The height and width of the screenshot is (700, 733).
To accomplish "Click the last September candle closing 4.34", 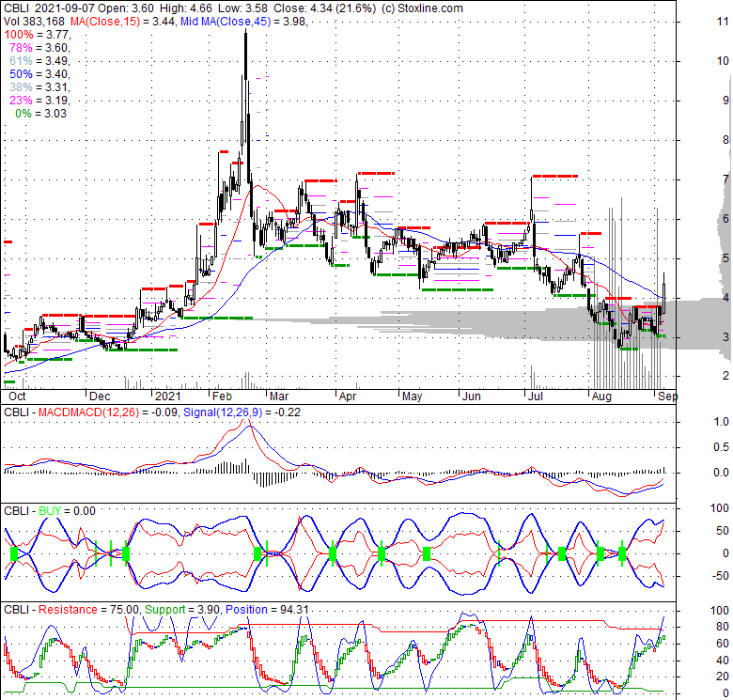I will 664,293.
